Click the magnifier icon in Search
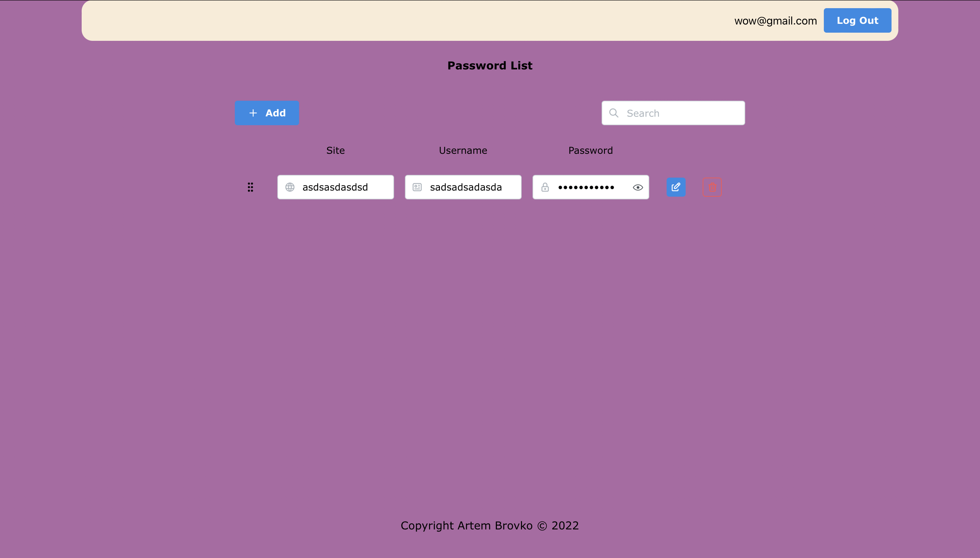The width and height of the screenshot is (980, 558). point(614,113)
